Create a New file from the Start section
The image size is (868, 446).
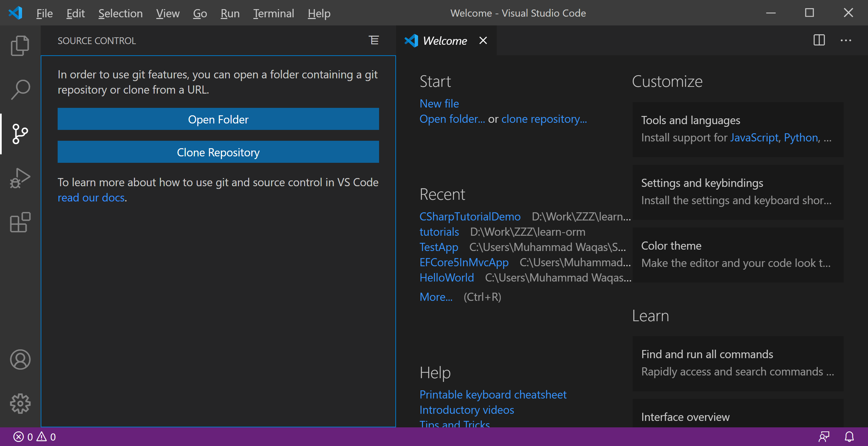tap(439, 103)
